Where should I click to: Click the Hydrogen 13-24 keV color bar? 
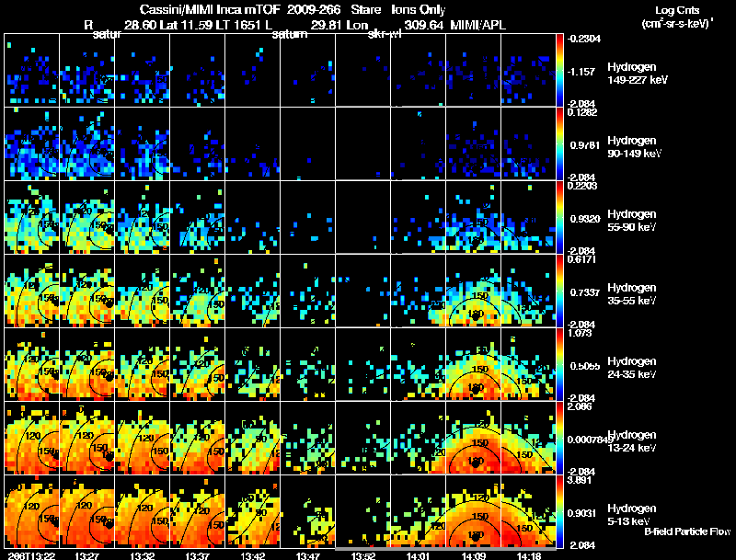click(559, 438)
